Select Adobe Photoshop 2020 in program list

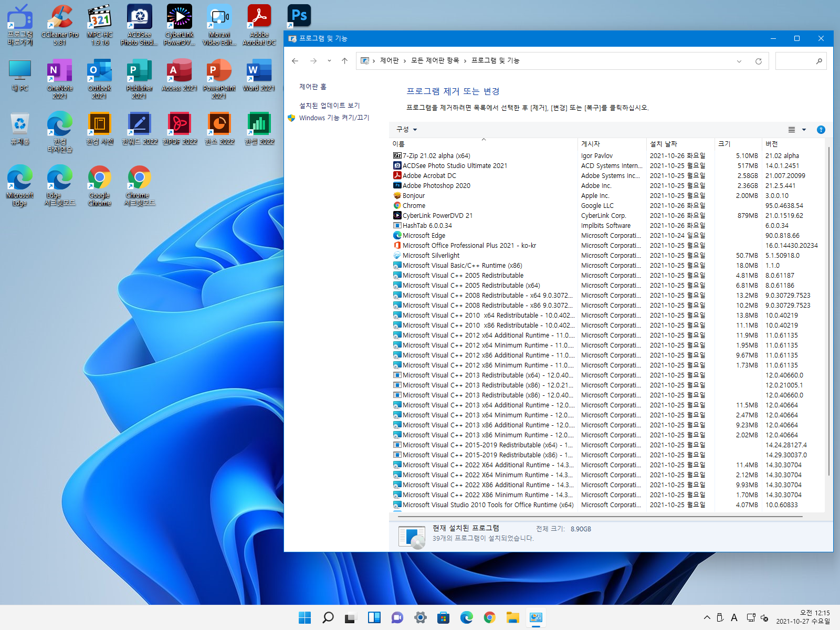click(x=436, y=186)
